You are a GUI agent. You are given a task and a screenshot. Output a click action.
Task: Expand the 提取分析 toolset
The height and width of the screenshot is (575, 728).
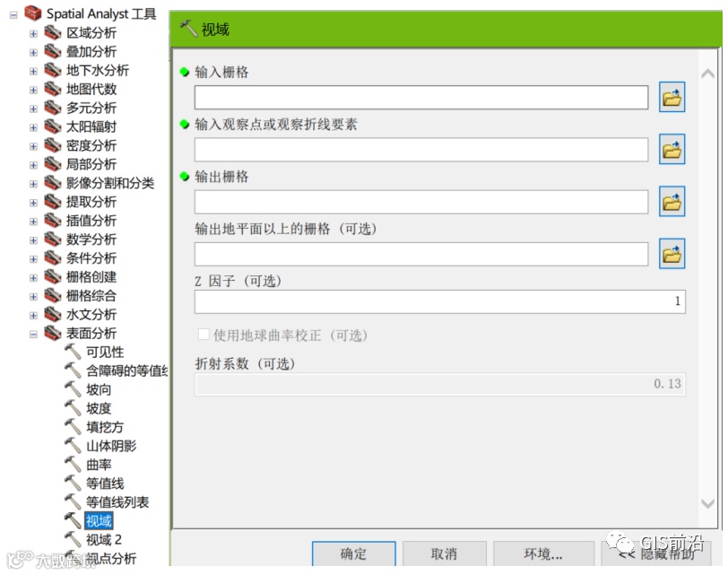pyautogui.click(x=33, y=203)
